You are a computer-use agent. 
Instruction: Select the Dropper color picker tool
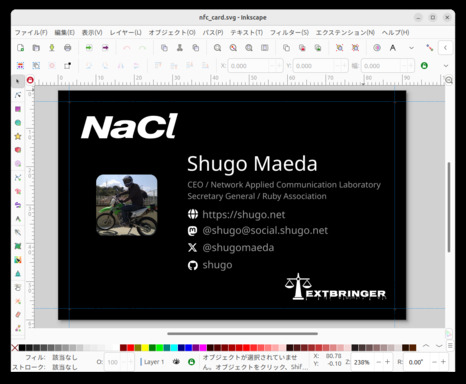tap(18, 260)
